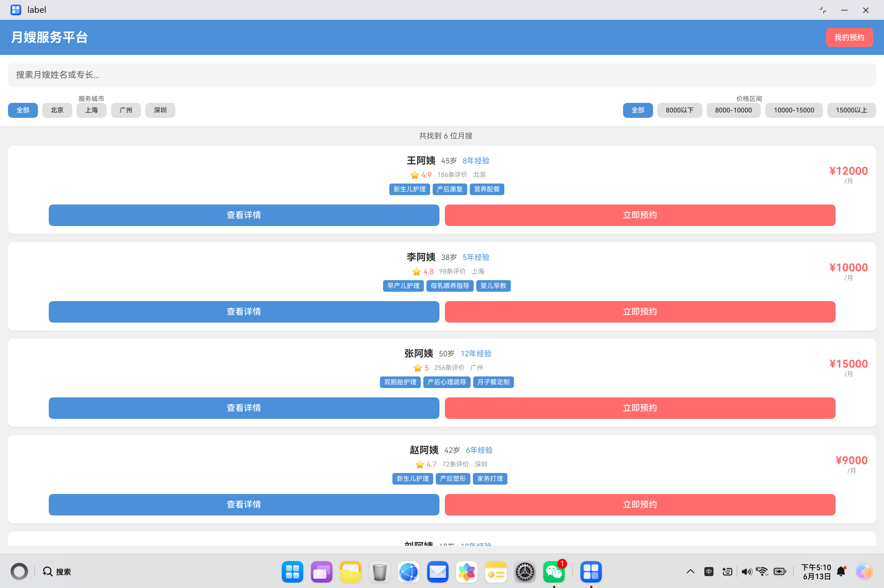Viewport: 884px width, 588px height.
Task: Open 我的预约 in the header
Action: pyautogui.click(x=849, y=37)
